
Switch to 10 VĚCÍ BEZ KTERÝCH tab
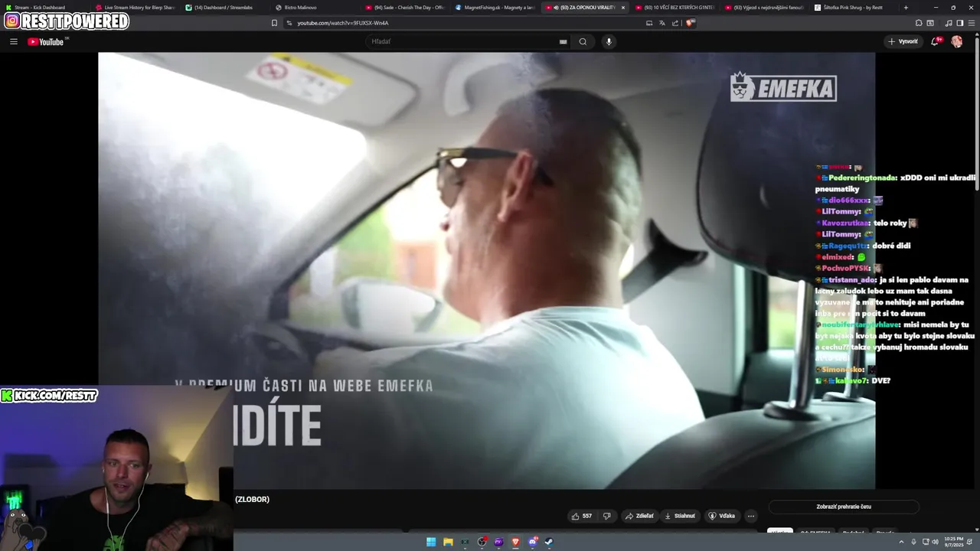675,7
